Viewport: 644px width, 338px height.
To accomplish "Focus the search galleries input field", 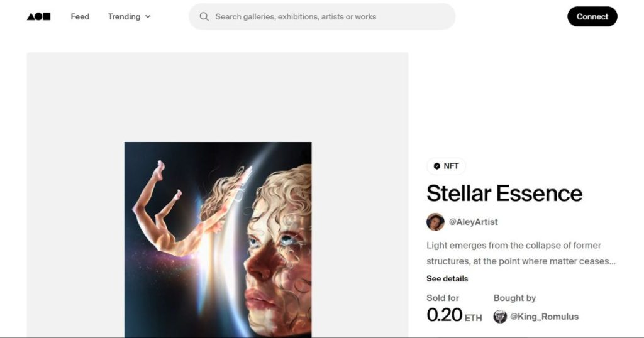I will coord(322,16).
